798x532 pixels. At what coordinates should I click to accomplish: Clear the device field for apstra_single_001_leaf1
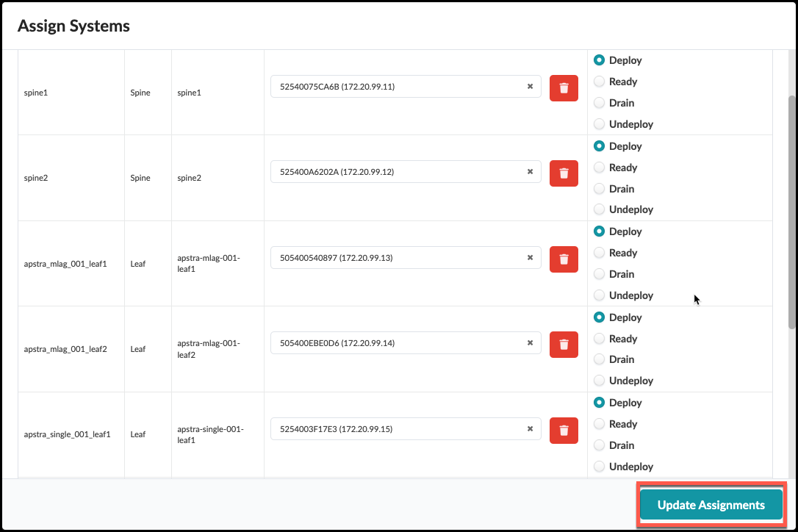pyautogui.click(x=530, y=428)
